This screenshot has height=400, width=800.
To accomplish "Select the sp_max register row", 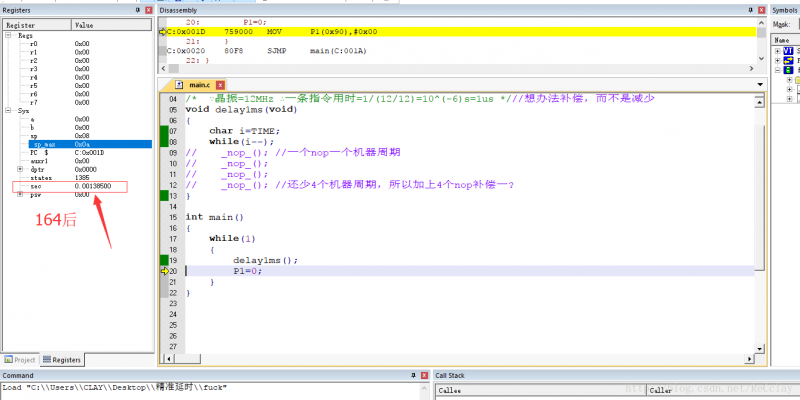I will point(45,144).
